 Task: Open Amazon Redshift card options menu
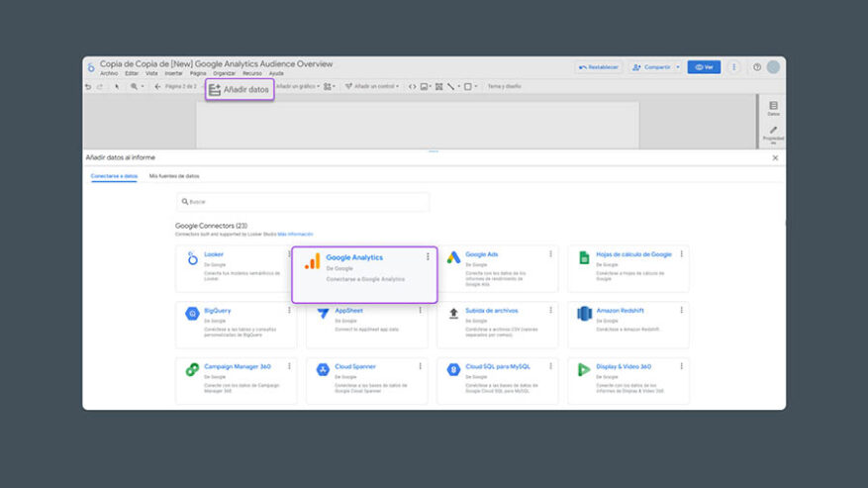(682, 311)
